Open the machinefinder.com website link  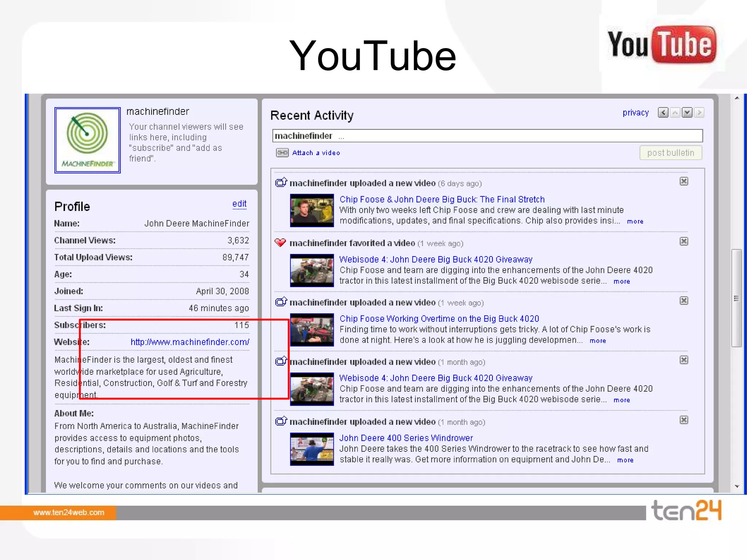coord(190,342)
